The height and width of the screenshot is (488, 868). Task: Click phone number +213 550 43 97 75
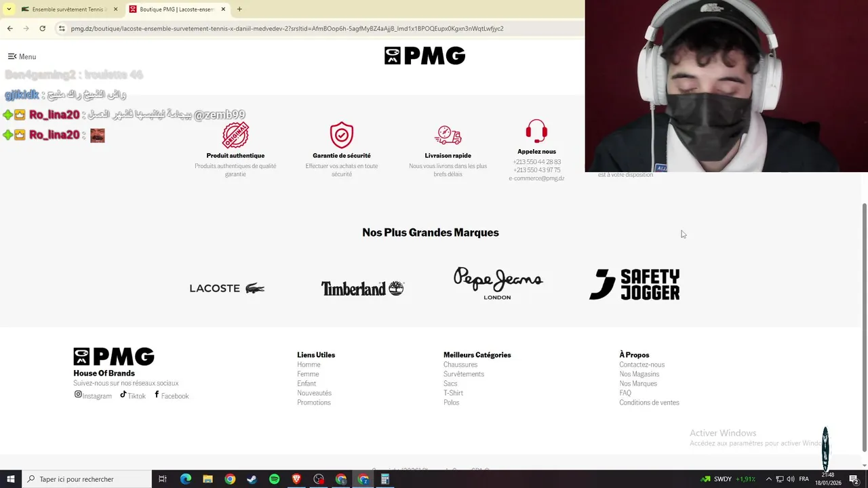536,170
